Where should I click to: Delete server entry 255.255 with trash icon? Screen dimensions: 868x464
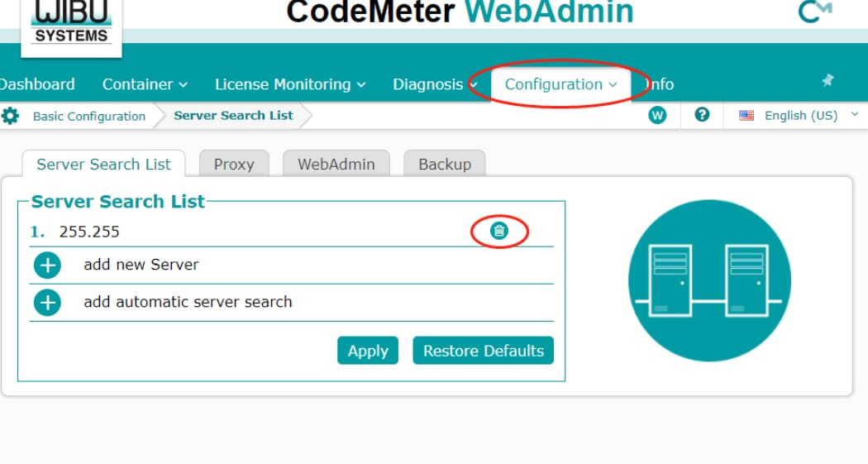(498, 231)
